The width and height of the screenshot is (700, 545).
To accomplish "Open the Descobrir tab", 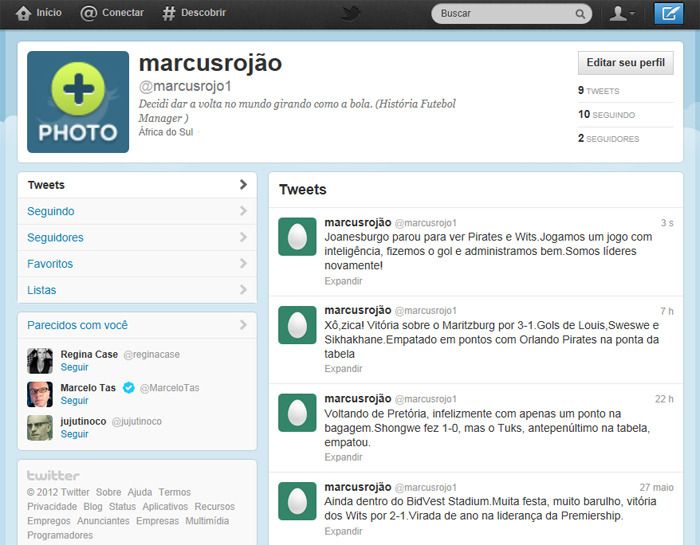I will [x=194, y=13].
